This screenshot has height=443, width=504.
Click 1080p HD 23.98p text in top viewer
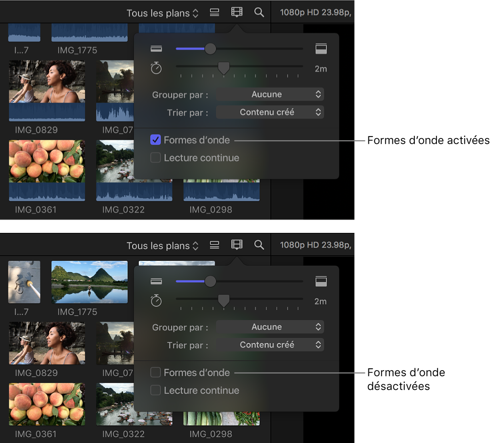click(315, 12)
